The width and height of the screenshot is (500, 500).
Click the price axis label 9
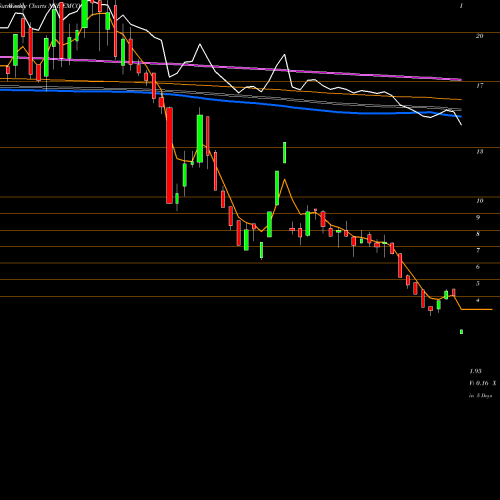478,217
